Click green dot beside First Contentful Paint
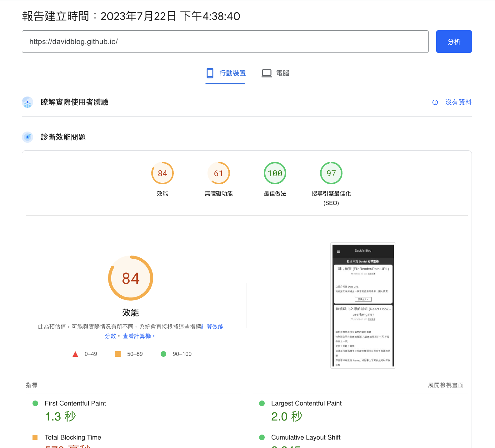Image resolution: width=495 pixels, height=448 pixels. coord(35,403)
